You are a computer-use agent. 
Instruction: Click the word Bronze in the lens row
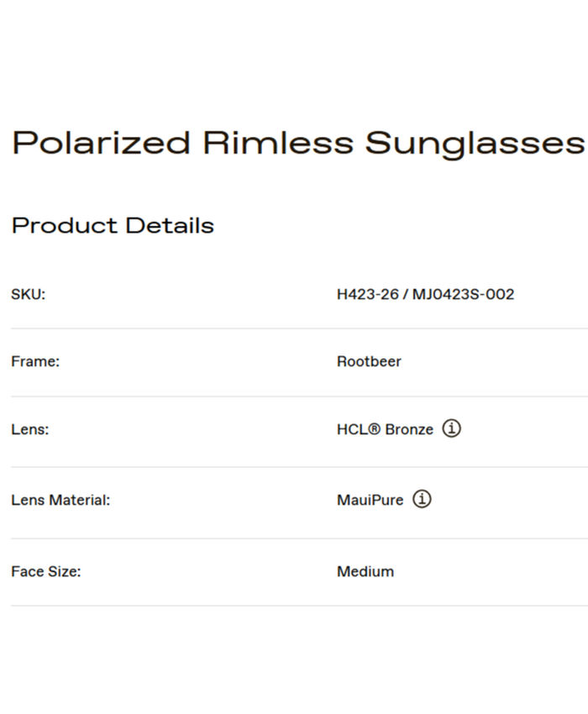click(x=409, y=429)
